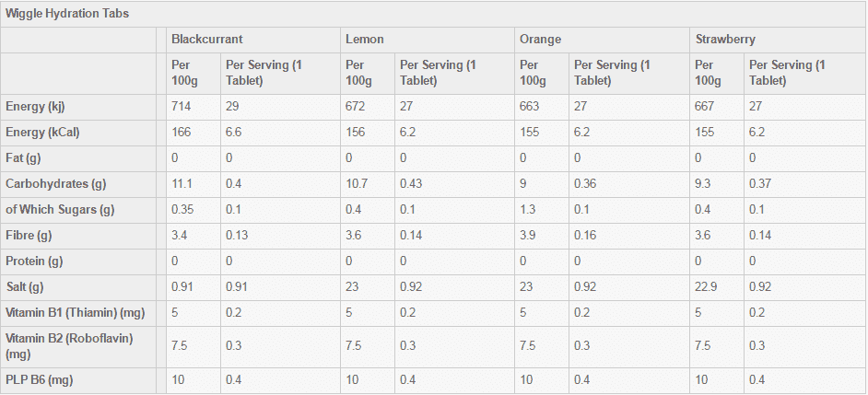
Task: Click Strawberry salt per 100g value 22.9
Action: (x=707, y=286)
